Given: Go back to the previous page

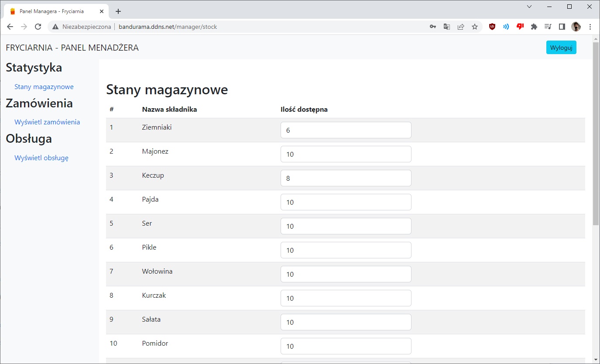Looking at the screenshot, I should click(10, 27).
